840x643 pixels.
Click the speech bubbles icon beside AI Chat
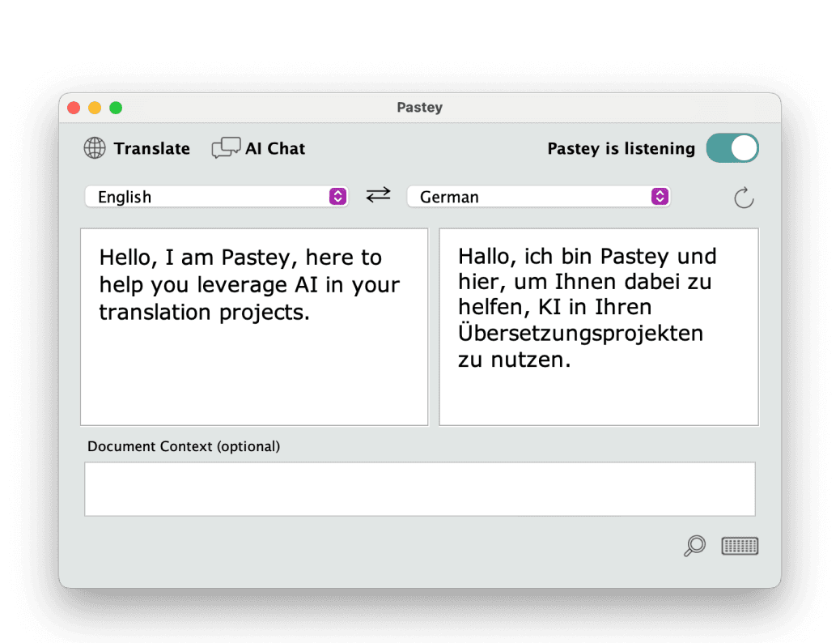point(225,147)
